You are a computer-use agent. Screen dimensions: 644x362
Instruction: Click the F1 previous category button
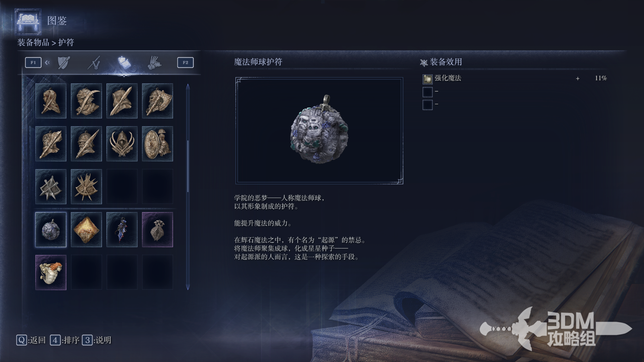click(33, 62)
